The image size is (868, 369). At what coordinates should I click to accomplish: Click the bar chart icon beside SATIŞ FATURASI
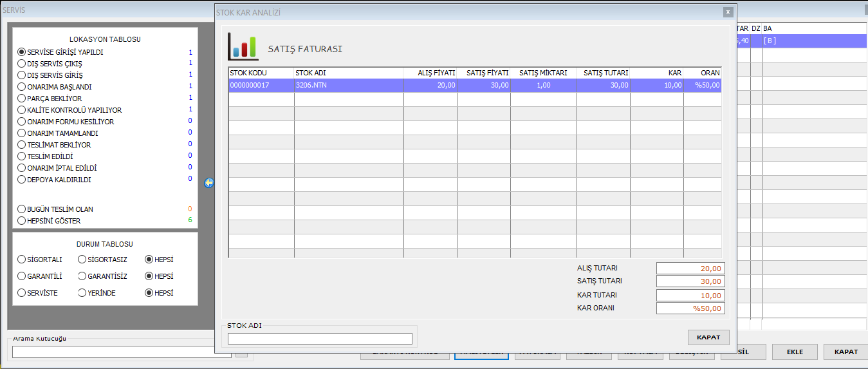243,47
